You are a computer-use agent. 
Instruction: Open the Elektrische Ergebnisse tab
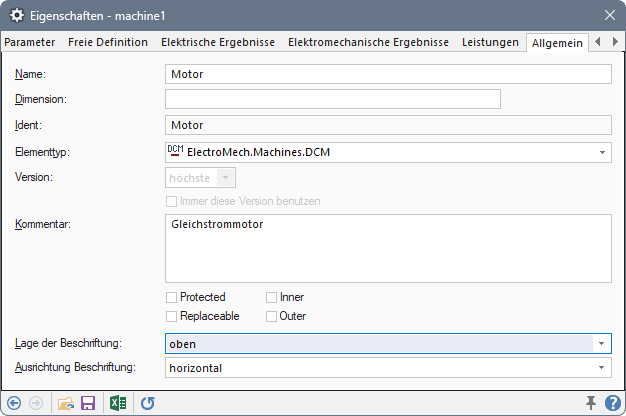coord(218,42)
